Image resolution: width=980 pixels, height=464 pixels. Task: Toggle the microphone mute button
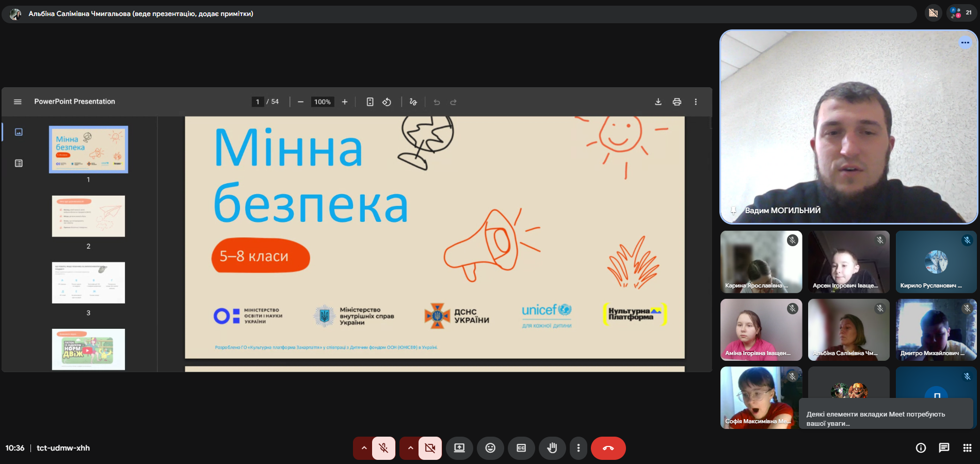click(383, 448)
